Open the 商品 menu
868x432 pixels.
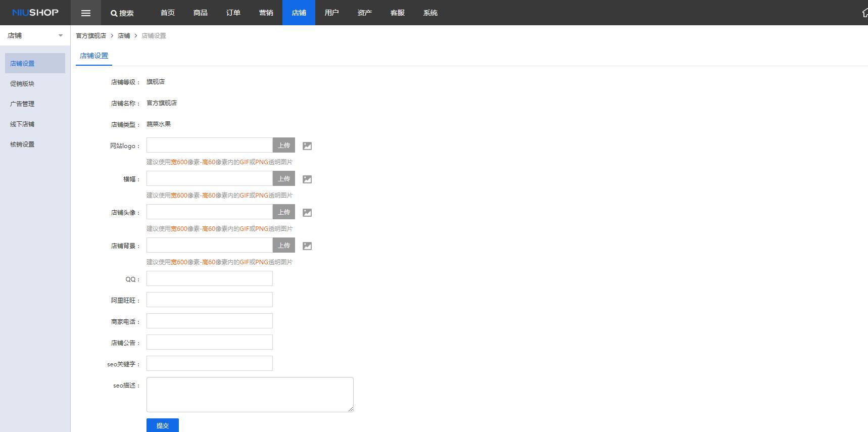pos(201,13)
